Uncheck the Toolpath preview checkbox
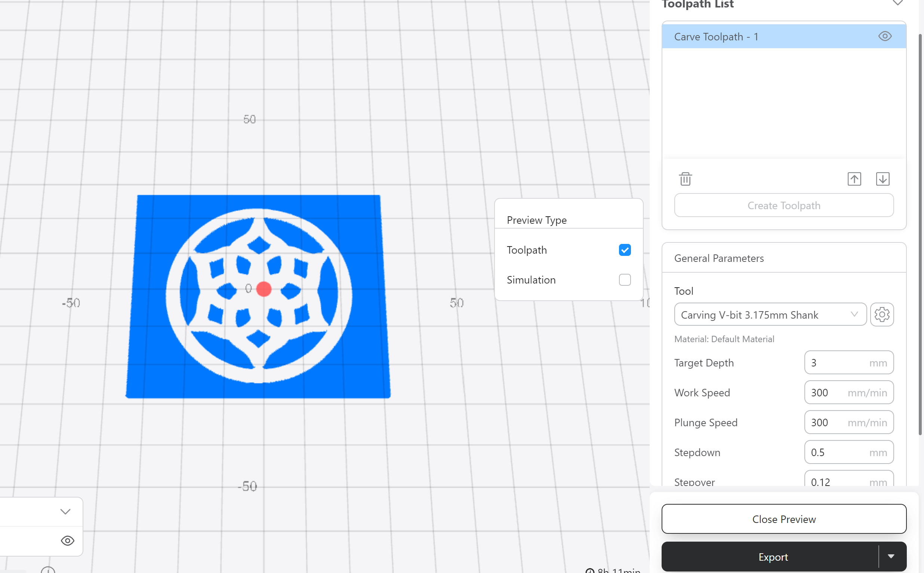Viewport: 924px width, 573px height. (x=625, y=250)
